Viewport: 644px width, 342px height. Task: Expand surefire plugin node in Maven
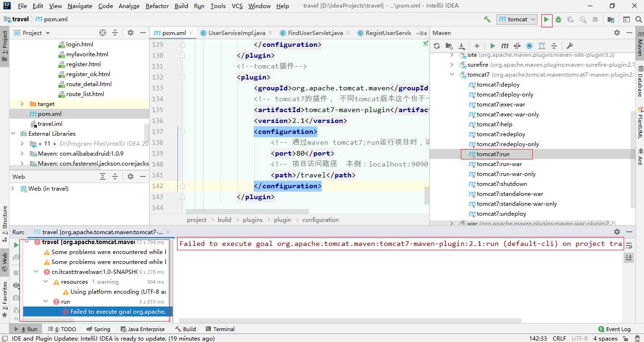tap(452, 64)
